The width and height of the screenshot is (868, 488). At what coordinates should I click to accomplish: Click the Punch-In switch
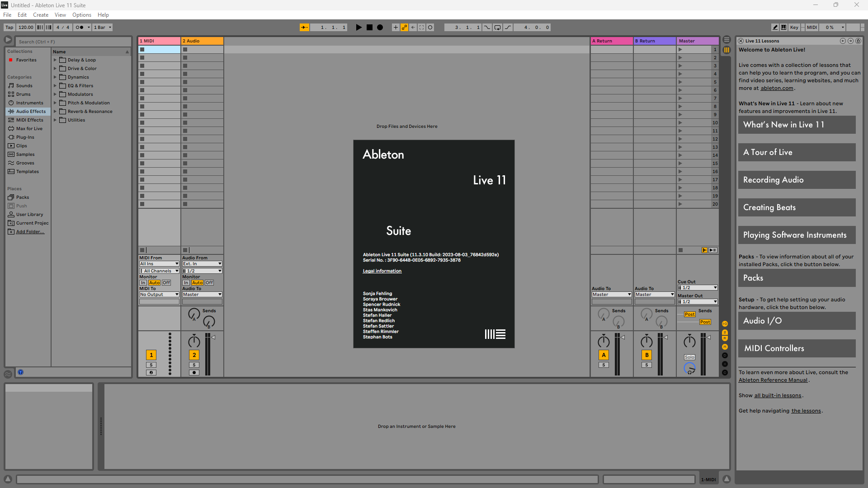487,28
